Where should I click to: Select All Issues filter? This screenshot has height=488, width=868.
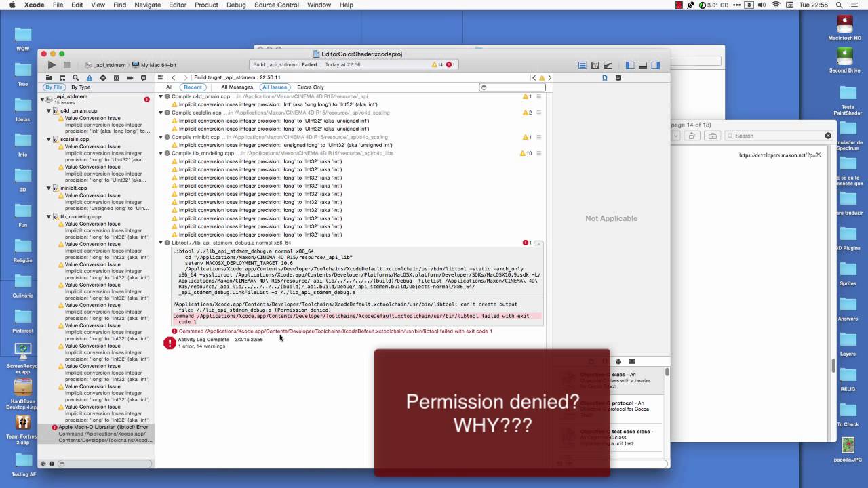click(275, 87)
